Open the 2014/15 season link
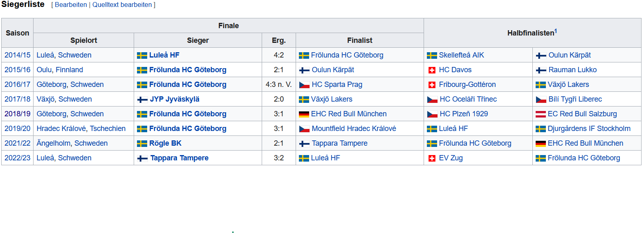This screenshot has width=644, height=233. pyautogui.click(x=18, y=55)
